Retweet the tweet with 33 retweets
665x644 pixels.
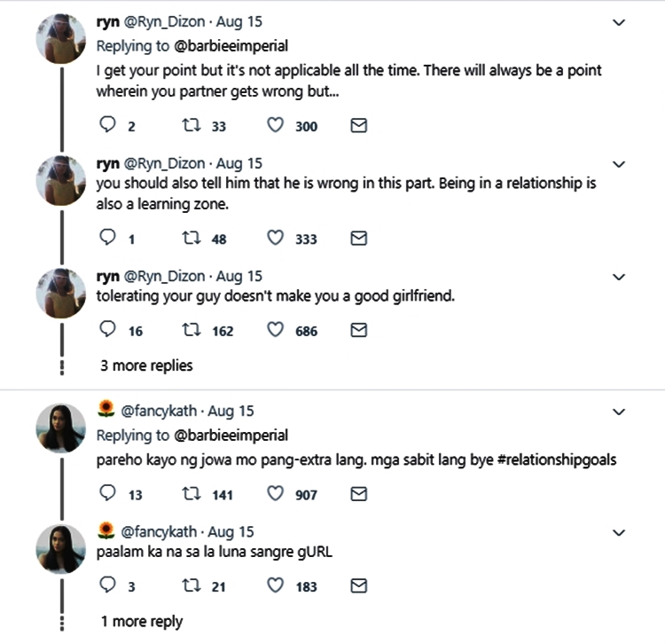click(189, 126)
